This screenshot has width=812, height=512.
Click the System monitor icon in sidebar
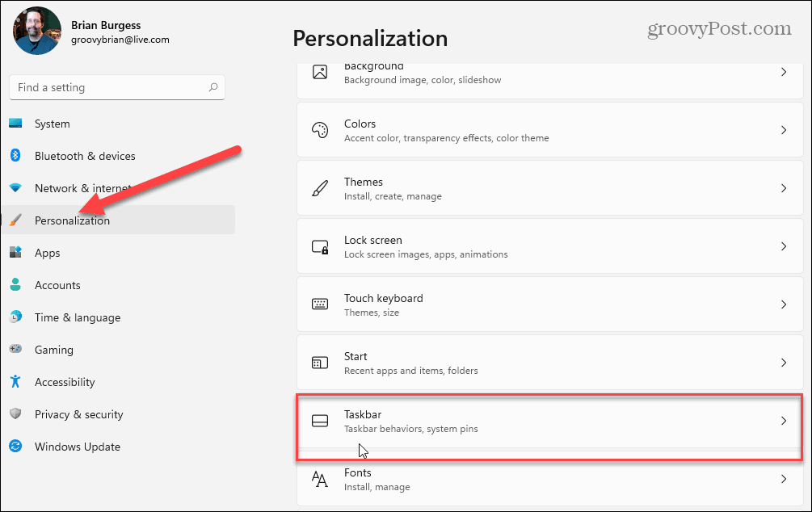click(x=15, y=124)
